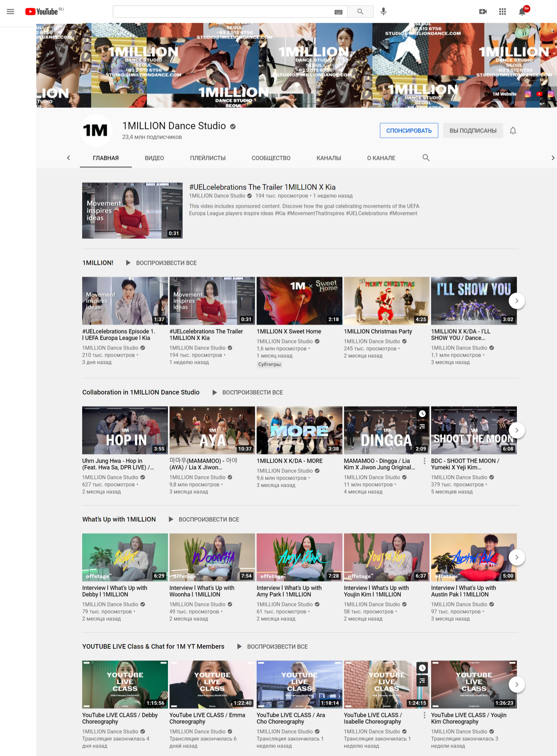
Task: Open featured #UELcelebrations The Trailer title
Action: (262, 187)
